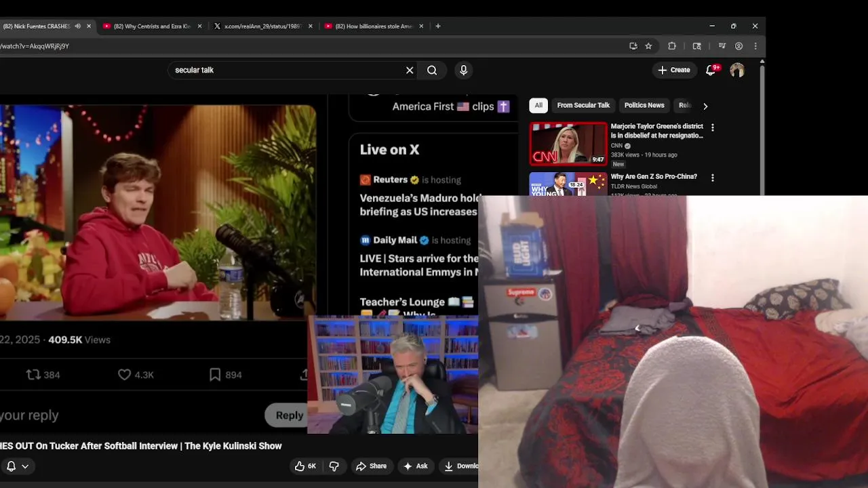
Task: Open a new browser tab
Action: (x=438, y=26)
